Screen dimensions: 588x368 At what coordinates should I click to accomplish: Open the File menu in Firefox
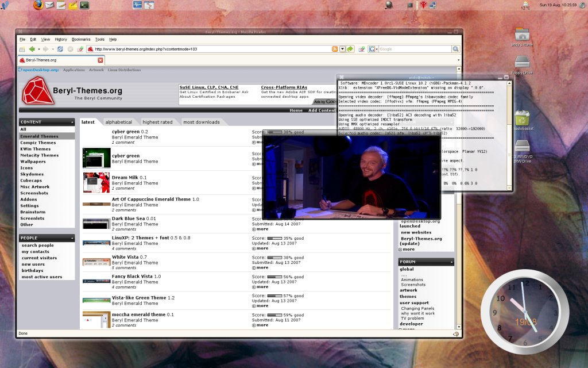pyautogui.click(x=22, y=40)
